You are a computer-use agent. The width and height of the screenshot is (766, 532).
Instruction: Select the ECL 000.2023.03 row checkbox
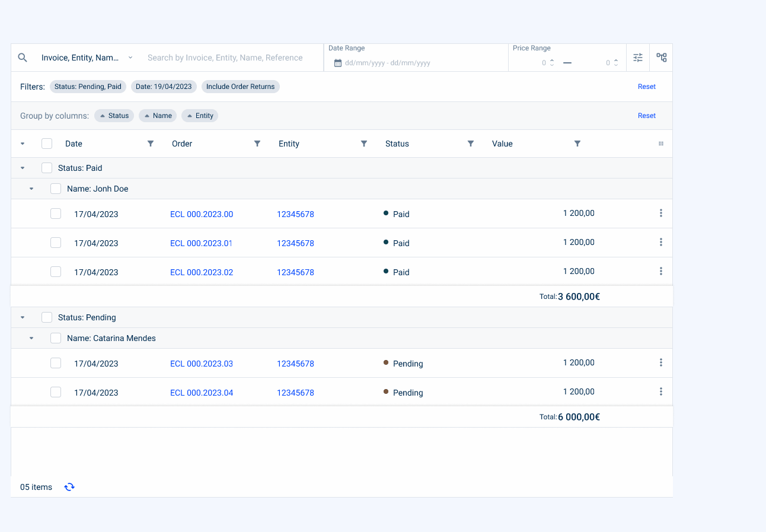pyautogui.click(x=56, y=363)
